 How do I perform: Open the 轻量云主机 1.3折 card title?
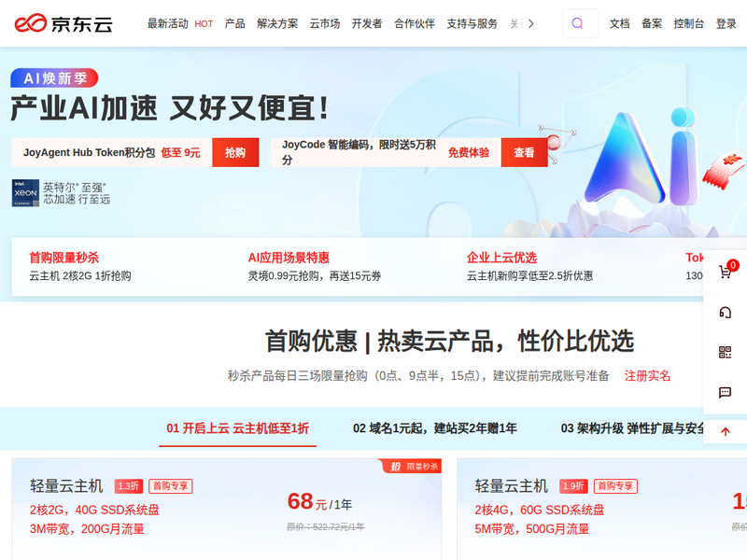click(66, 485)
